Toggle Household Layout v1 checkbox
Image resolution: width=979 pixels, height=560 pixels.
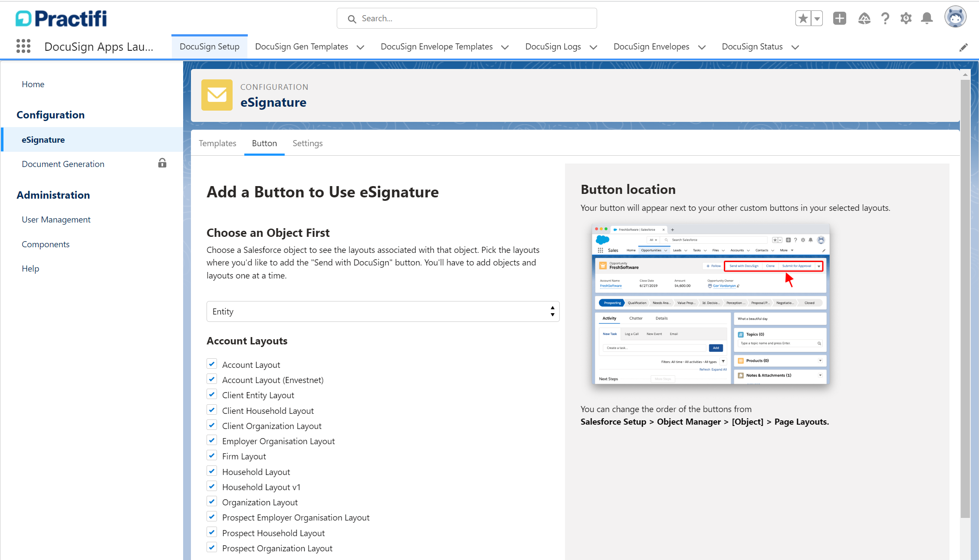(212, 486)
